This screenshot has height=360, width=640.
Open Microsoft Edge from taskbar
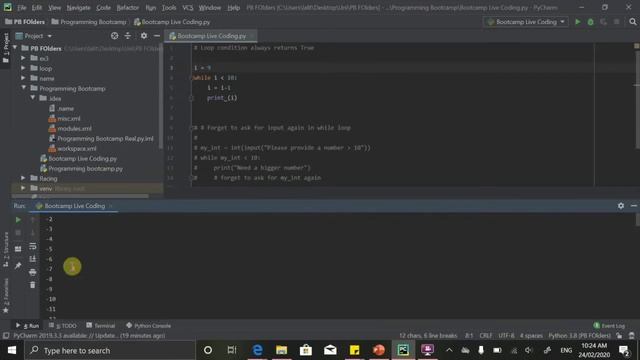pyautogui.click(x=257, y=350)
